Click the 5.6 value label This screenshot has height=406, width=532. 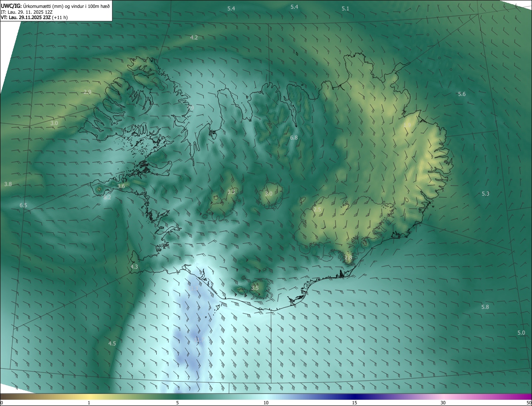click(462, 94)
